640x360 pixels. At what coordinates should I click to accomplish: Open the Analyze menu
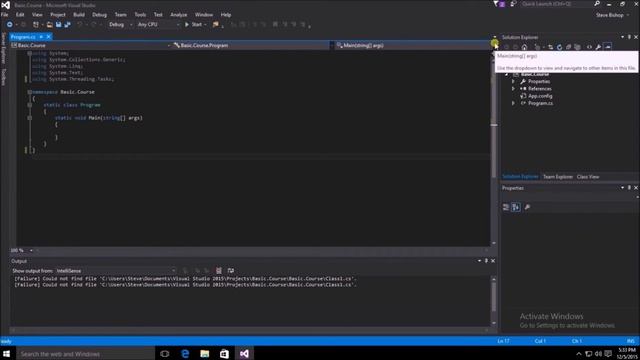coord(178,15)
